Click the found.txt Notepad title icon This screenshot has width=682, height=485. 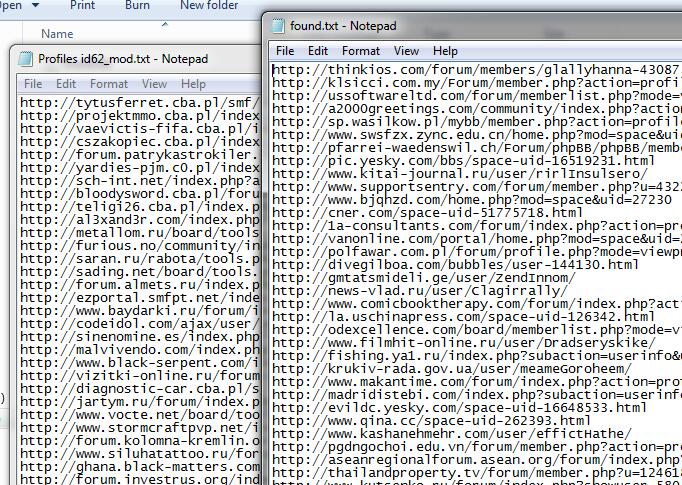pos(278,26)
